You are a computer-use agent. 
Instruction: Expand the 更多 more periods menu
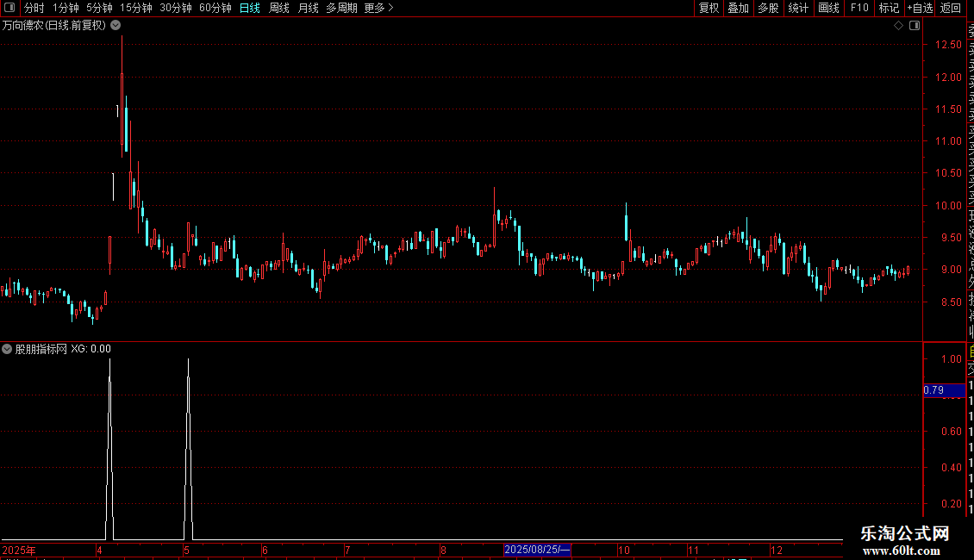(x=379, y=8)
